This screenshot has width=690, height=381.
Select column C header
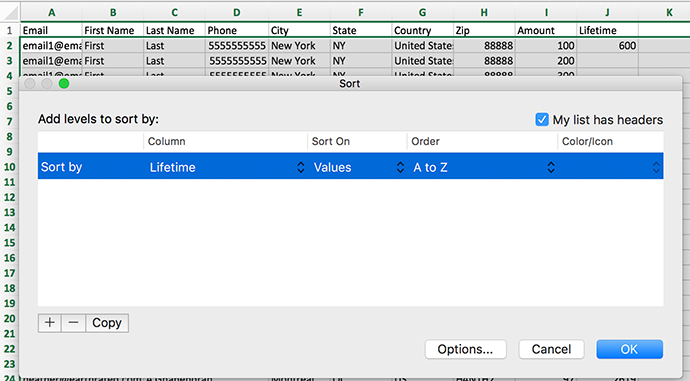pyautogui.click(x=175, y=12)
